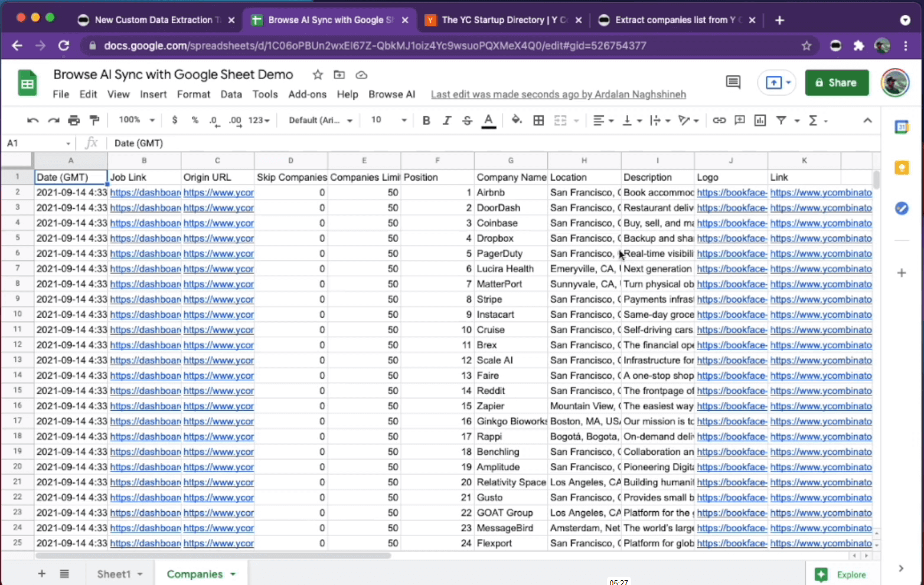
Task: Open last edit version history link
Action: tap(558, 94)
